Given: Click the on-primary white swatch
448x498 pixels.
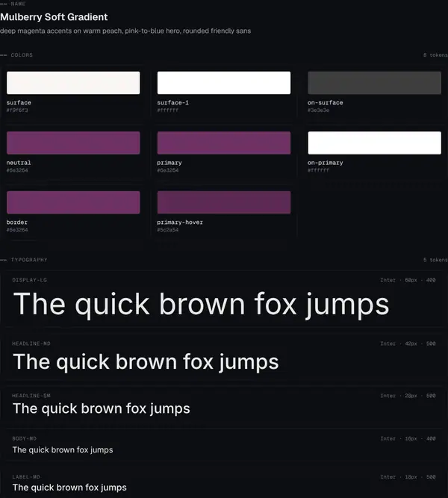Looking at the screenshot, I should (374, 143).
